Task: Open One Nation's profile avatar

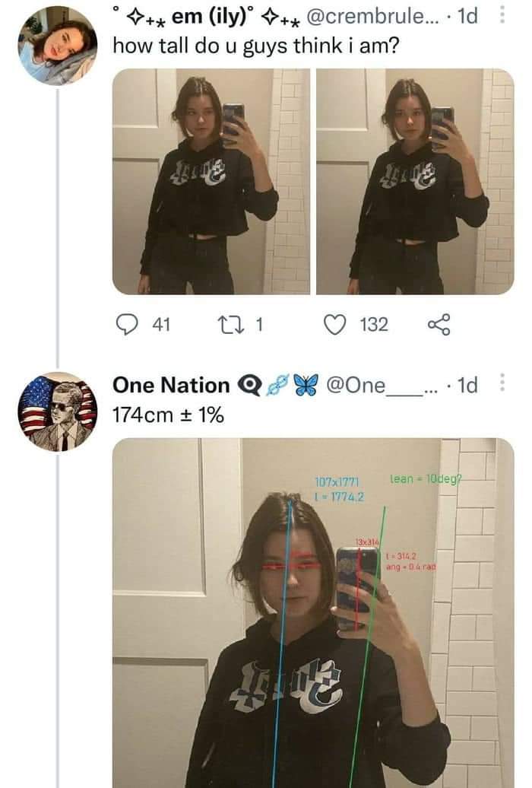Action: click(x=57, y=411)
